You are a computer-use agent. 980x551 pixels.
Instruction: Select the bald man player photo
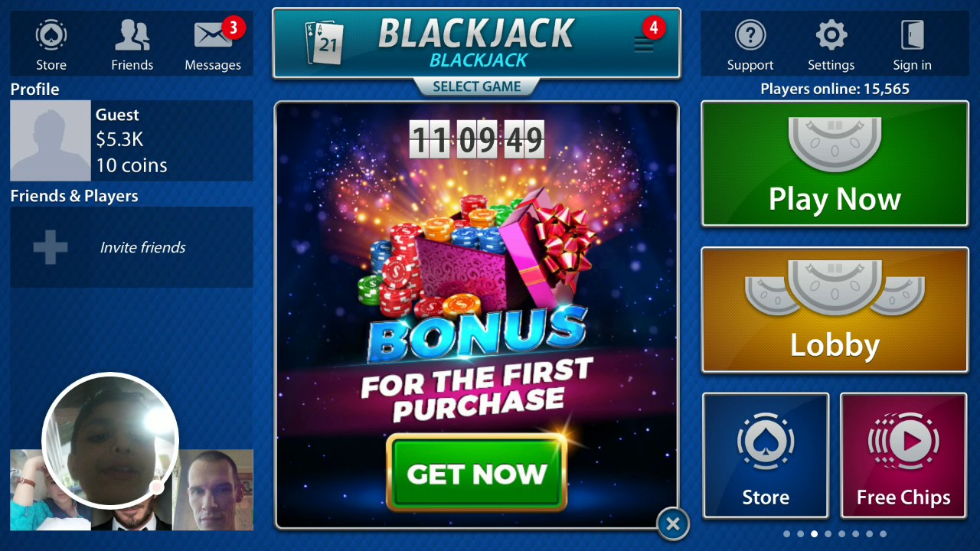pos(213,490)
